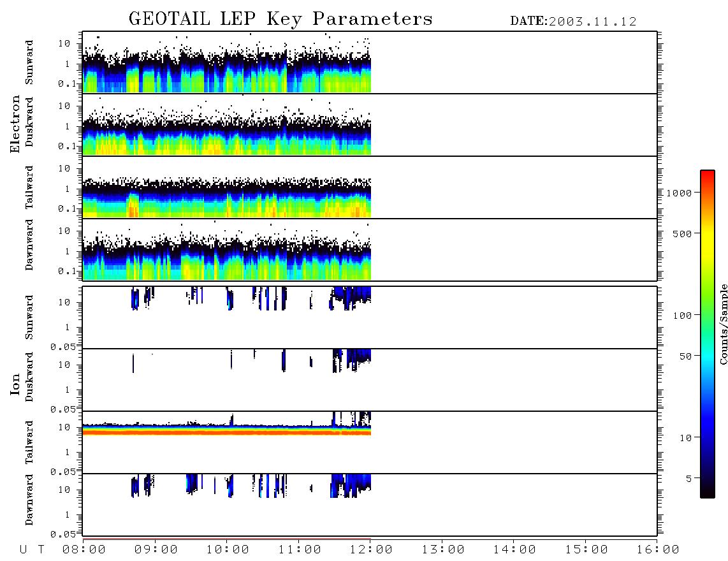The height and width of the screenshot is (561, 728).
Task: Click the '08:00' time axis label
Action: click(84, 550)
